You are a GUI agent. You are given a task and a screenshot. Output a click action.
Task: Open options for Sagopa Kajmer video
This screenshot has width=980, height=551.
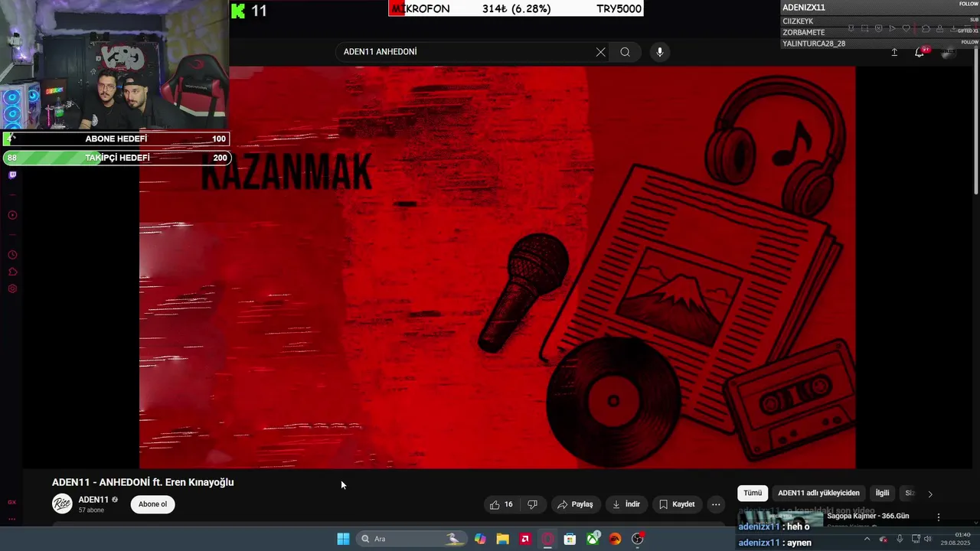[x=939, y=517]
